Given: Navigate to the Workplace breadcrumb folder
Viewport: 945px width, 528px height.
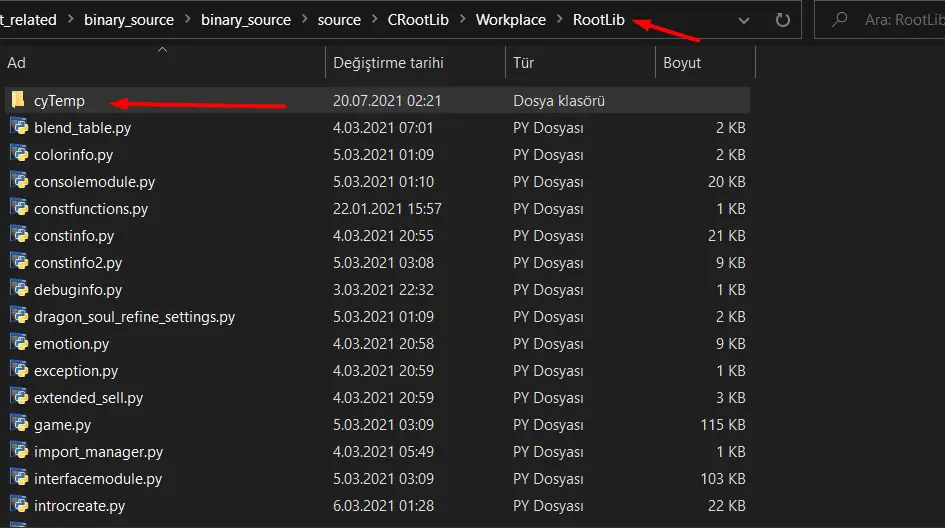Looking at the screenshot, I should (510, 20).
